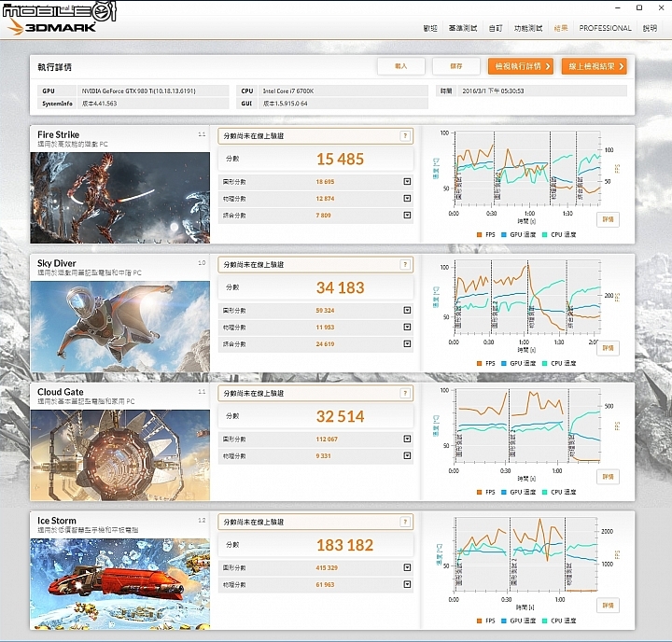
Task: Open Ice Storm chart 詳情 details button
Action: tap(608, 606)
